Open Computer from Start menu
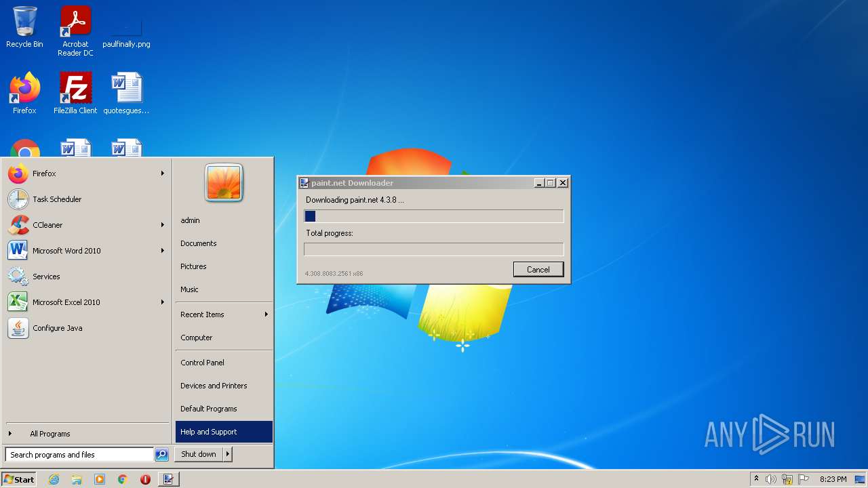 click(224, 338)
